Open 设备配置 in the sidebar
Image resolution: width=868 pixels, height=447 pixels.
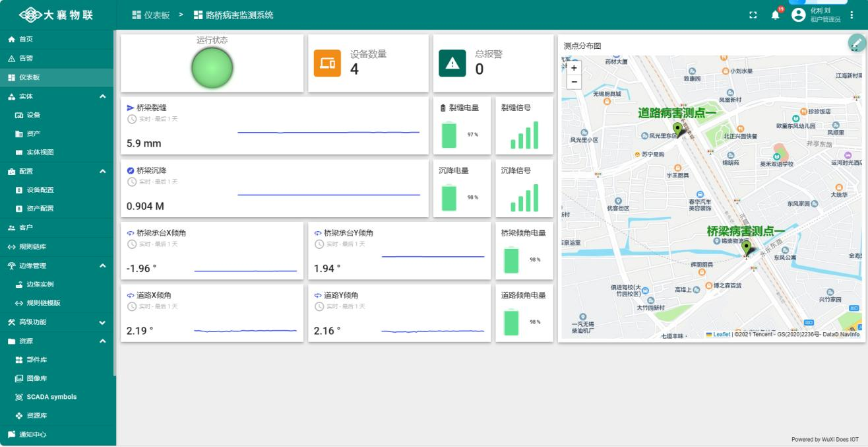click(x=57, y=190)
